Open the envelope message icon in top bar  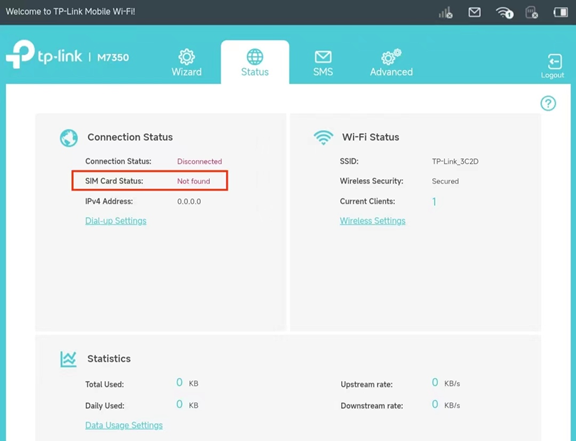[x=474, y=12]
